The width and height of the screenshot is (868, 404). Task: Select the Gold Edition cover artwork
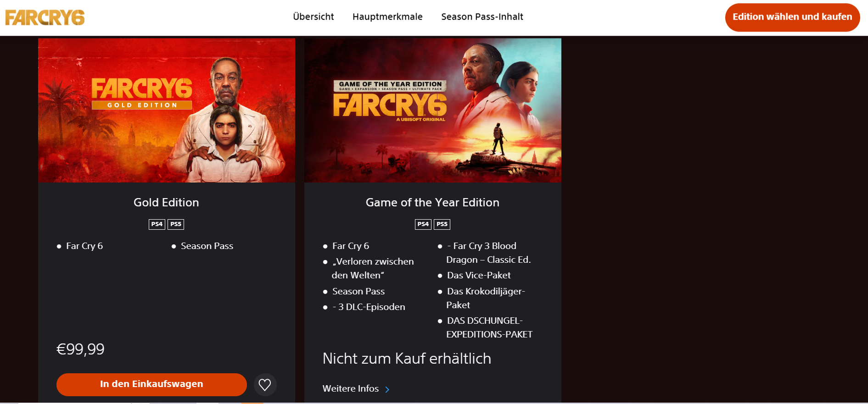pos(167,111)
